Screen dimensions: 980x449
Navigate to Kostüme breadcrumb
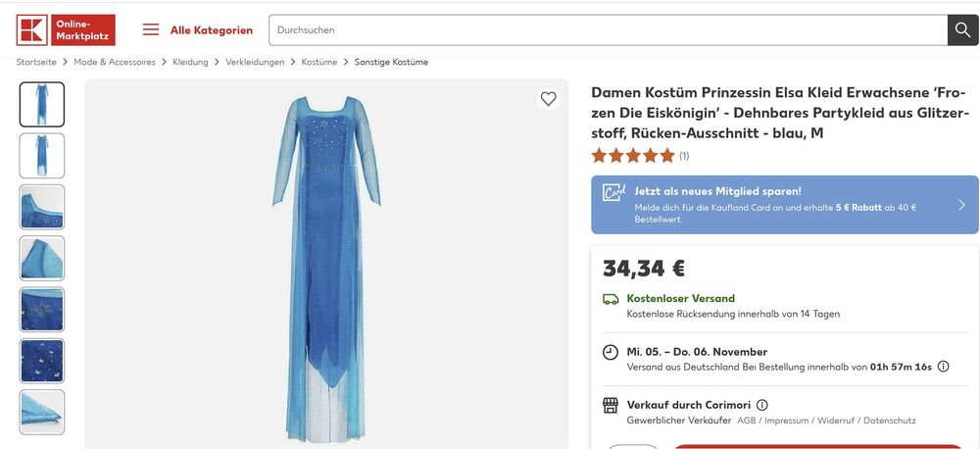point(318,62)
